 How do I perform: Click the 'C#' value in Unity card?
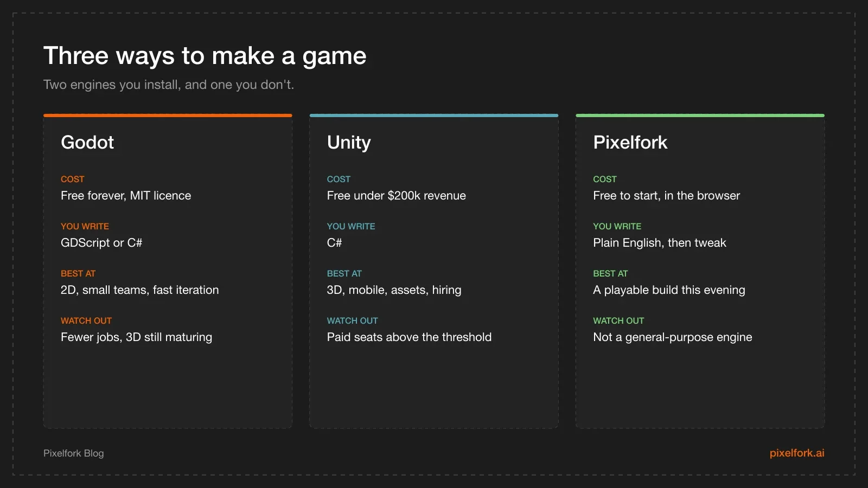[335, 243]
